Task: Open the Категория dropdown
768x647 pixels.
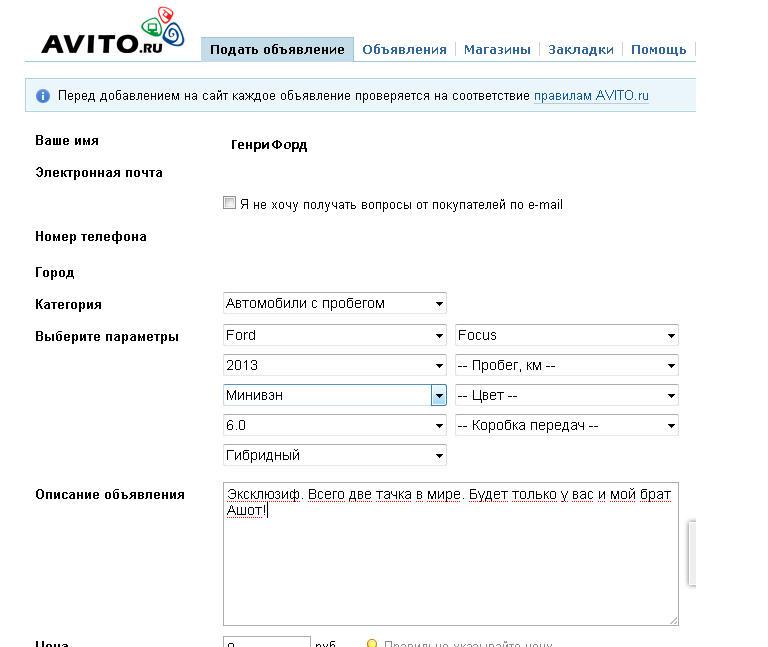Action: [x=335, y=304]
